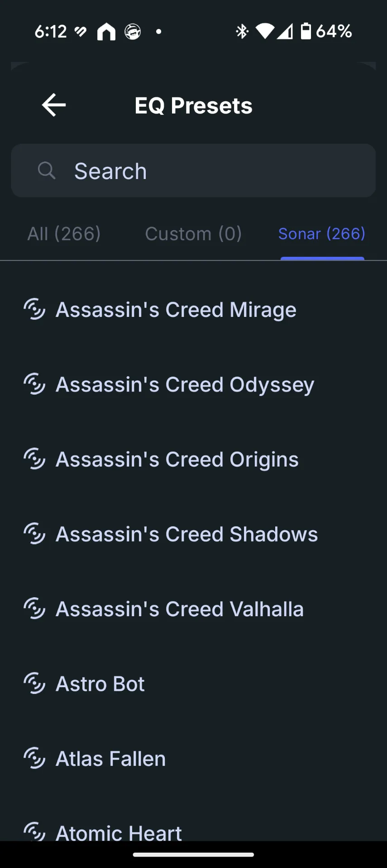Choose the Assassin's Creed Mirage preset
This screenshot has height=868, width=387.
pyautogui.click(x=193, y=310)
